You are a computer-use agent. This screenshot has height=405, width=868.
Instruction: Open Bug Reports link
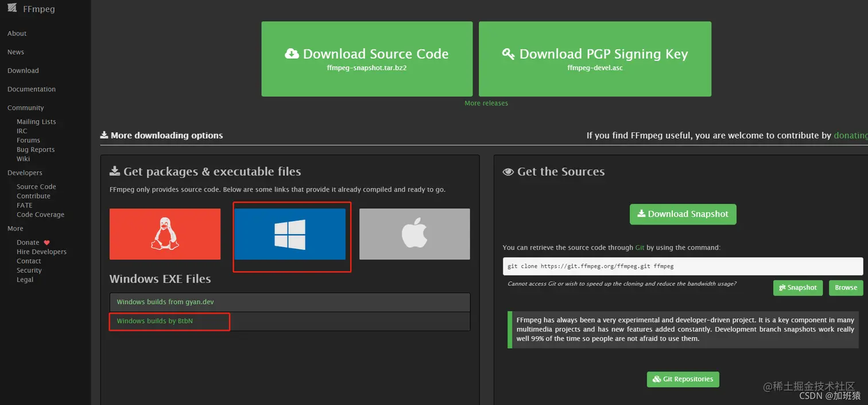(x=36, y=149)
